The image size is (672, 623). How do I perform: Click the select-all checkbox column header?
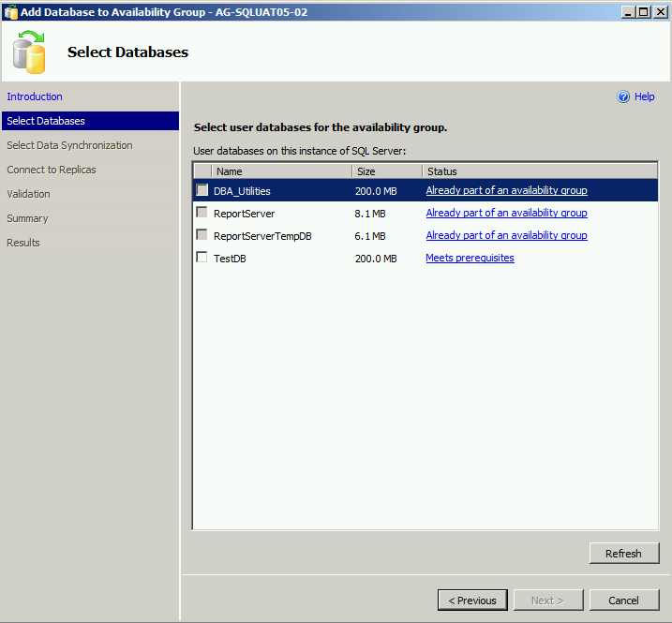(x=202, y=171)
